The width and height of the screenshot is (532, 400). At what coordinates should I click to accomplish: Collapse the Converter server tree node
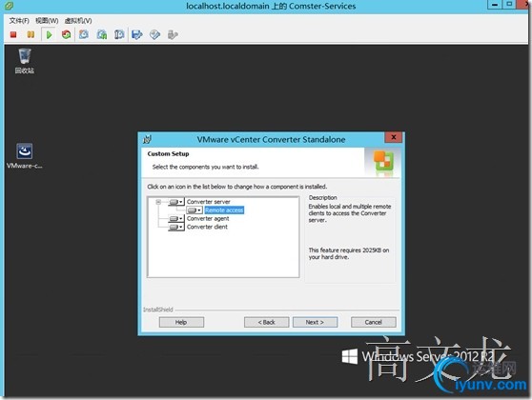point(158,202)
